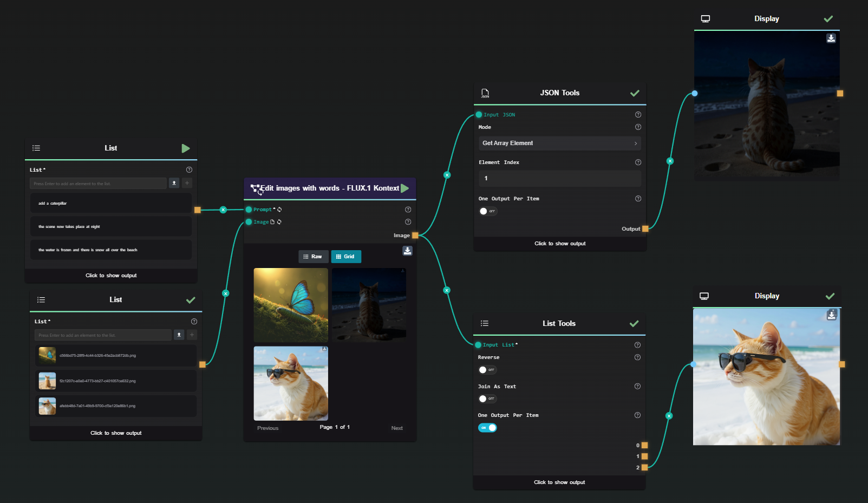
Task: Download image from bottom Display node
Action: (x=832, y=315)
